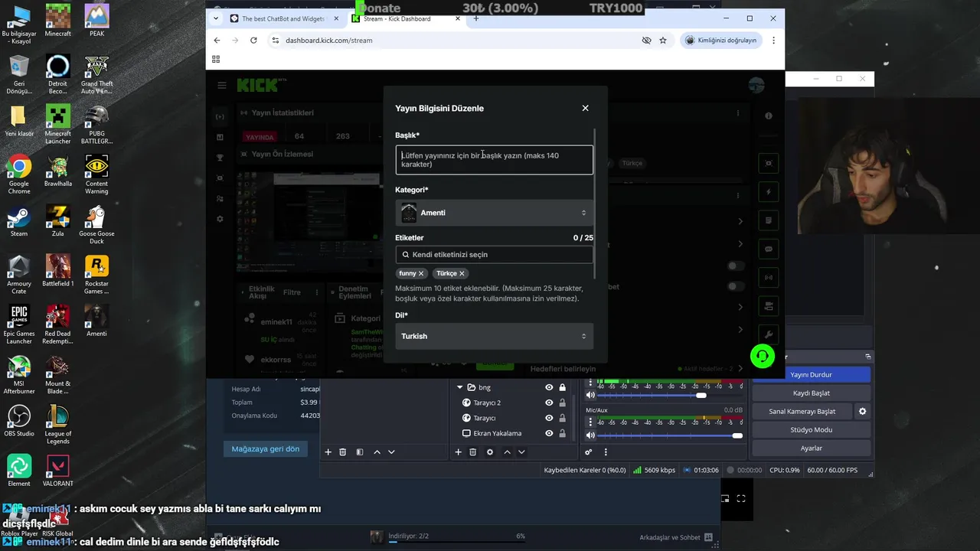The width and height of the screenshot is (980, 551).
Task: Click the Başlık stream title input
Action: click(494, 160)
